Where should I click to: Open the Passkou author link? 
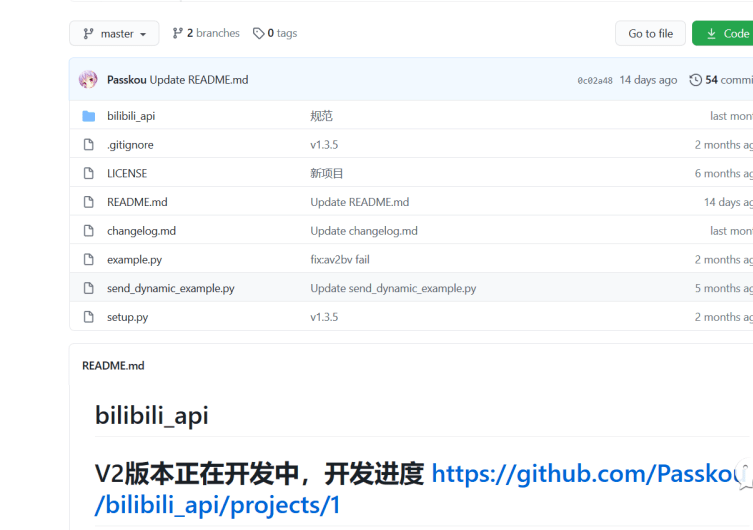tap(126, 80)
